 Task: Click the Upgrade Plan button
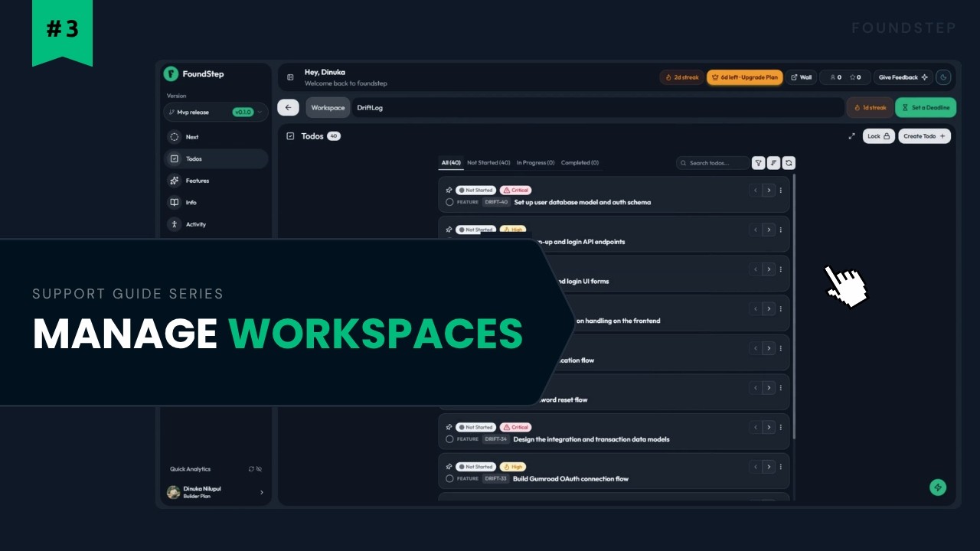[744, 77]
